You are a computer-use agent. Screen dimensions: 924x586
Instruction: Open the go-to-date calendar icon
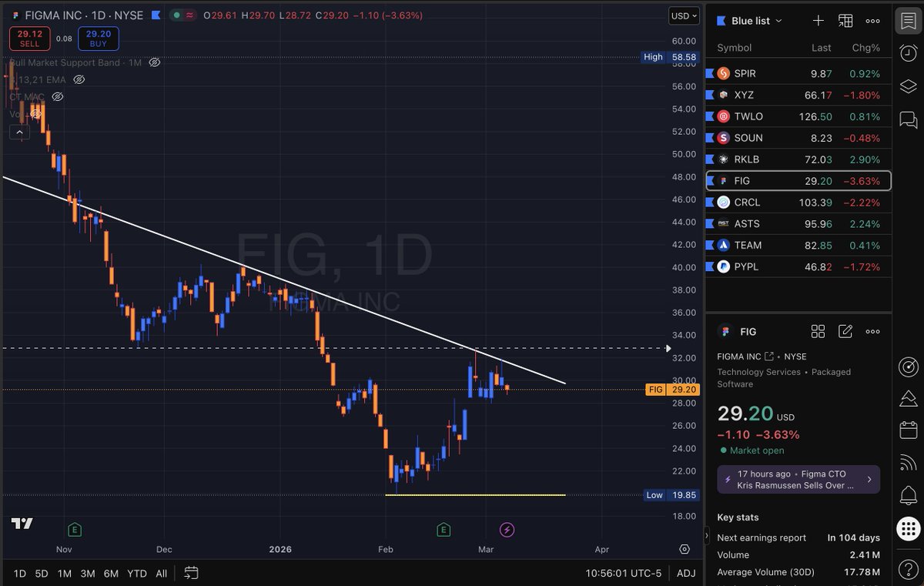(192, 573)
